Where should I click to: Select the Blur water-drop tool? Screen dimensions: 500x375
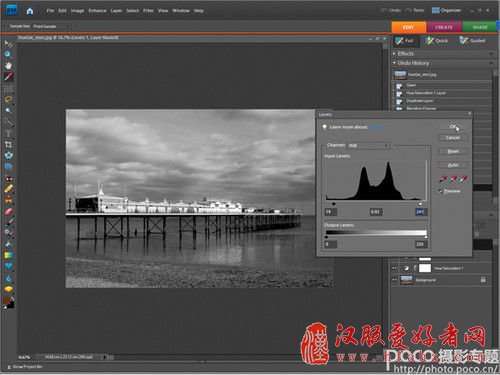pos(8,278)
